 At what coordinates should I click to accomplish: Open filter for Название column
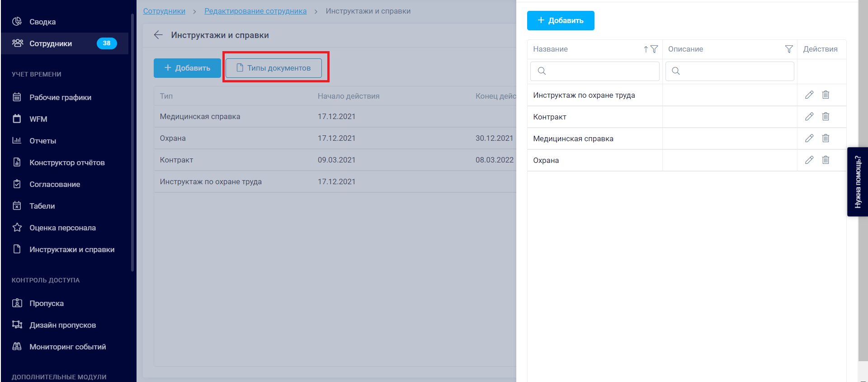pos(654,49)
